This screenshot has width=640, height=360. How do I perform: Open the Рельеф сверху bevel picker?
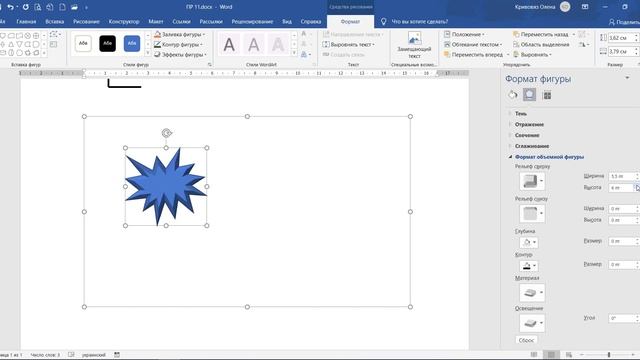pos(532,181)
